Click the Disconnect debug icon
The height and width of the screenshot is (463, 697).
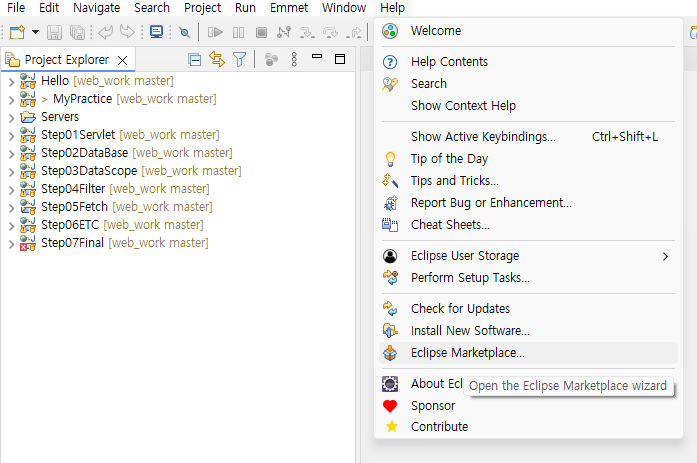pyautogui.click(x=284, y=32)
